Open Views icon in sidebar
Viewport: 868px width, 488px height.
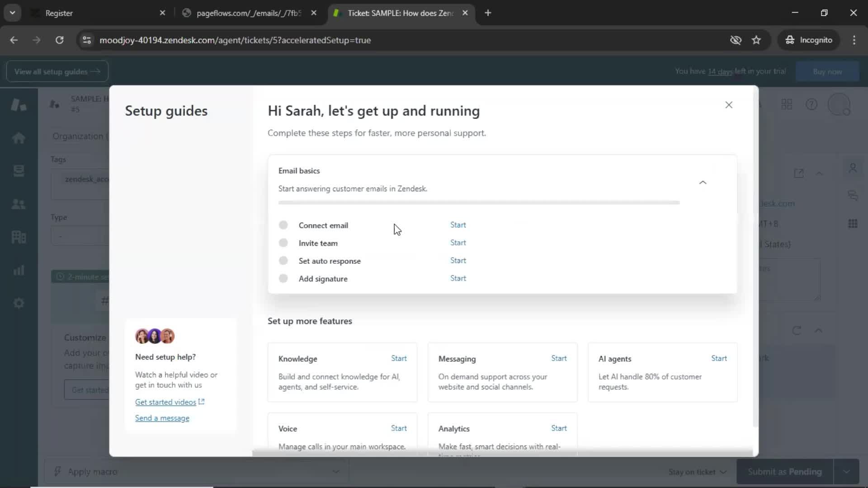[x=19, y=171]
